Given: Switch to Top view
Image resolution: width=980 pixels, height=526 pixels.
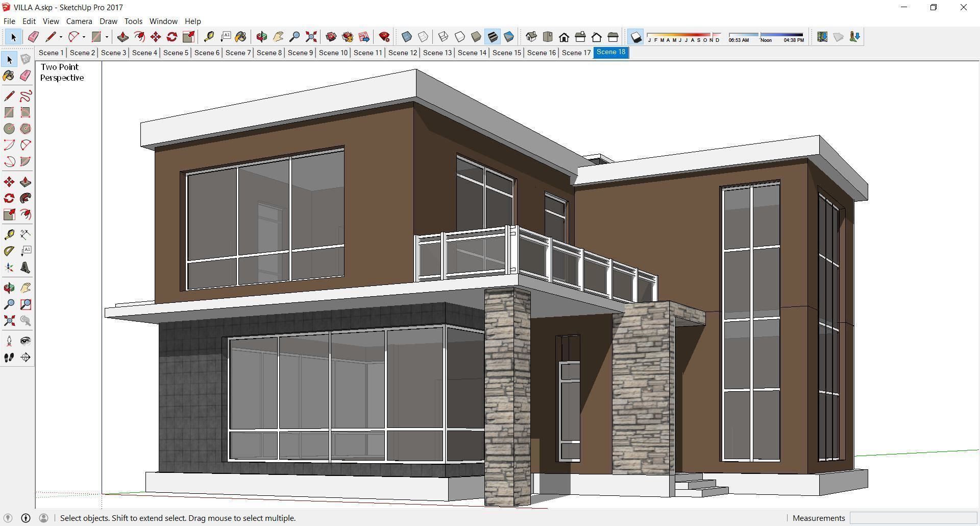Looking at the screenshot, I should (x=548, y=37).
